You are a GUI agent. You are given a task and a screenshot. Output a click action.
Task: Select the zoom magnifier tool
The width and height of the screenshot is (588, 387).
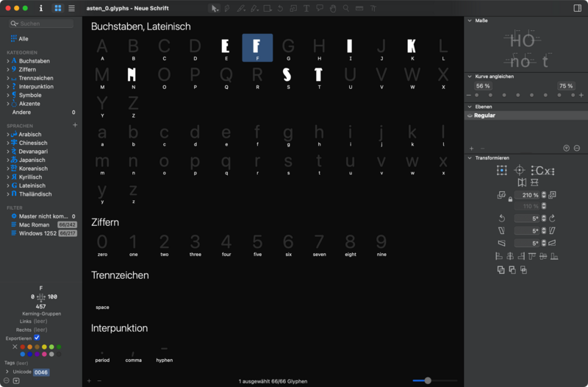click(x=346, y=8)
